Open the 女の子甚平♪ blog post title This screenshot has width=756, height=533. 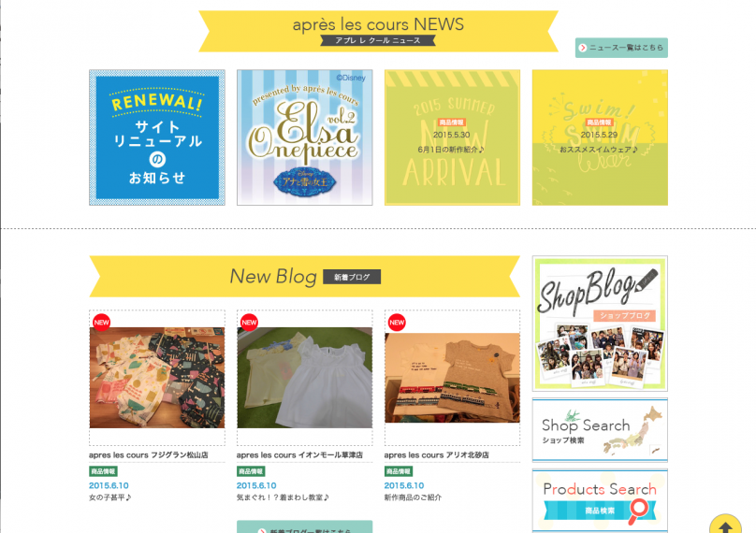pos(110,497)
